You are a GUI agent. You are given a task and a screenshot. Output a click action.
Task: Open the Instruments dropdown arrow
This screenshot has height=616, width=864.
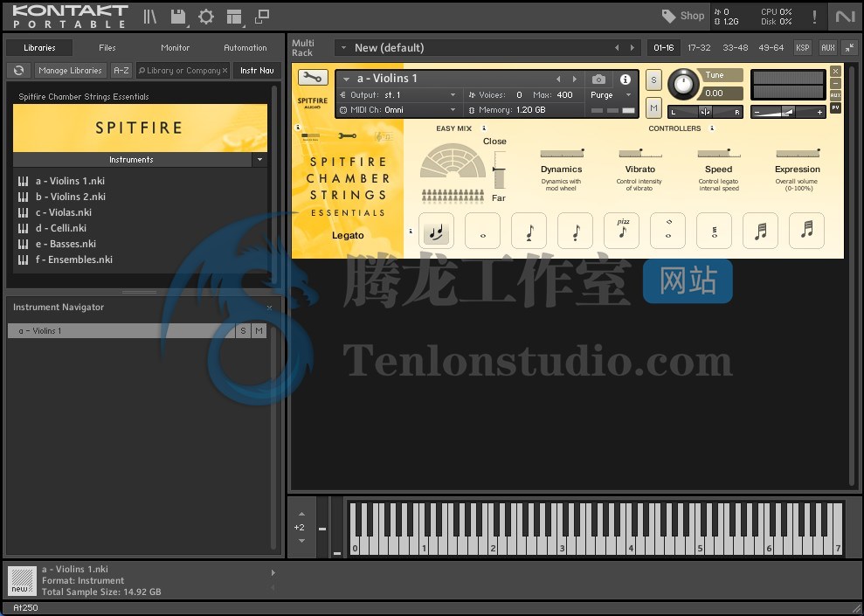pyautogui.click(x=259, y=160)
